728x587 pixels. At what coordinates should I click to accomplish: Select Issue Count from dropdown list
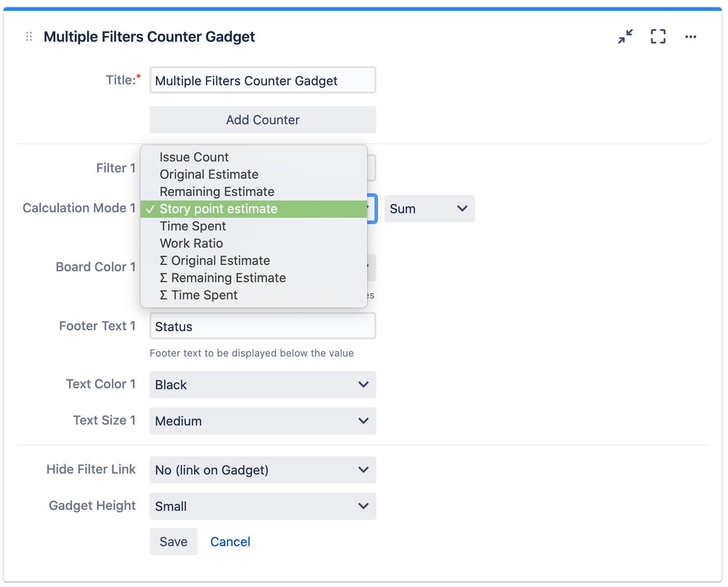point(194,157)
